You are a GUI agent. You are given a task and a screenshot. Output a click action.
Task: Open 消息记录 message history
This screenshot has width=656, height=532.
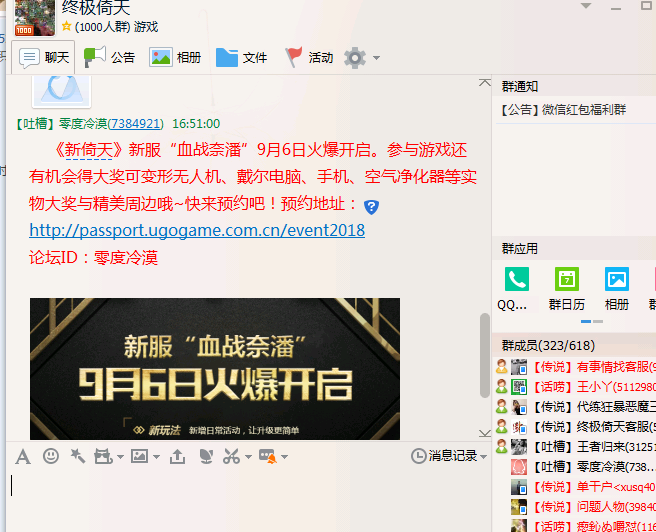444,456
